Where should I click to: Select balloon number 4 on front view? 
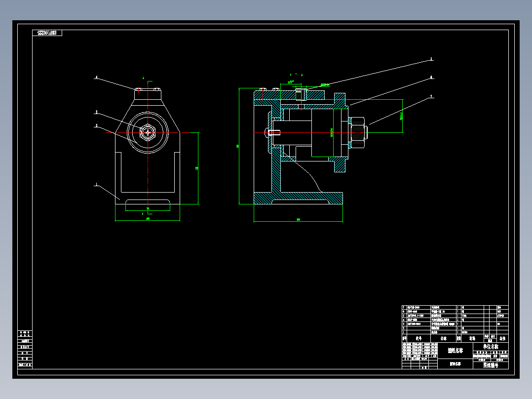point(96,78)
